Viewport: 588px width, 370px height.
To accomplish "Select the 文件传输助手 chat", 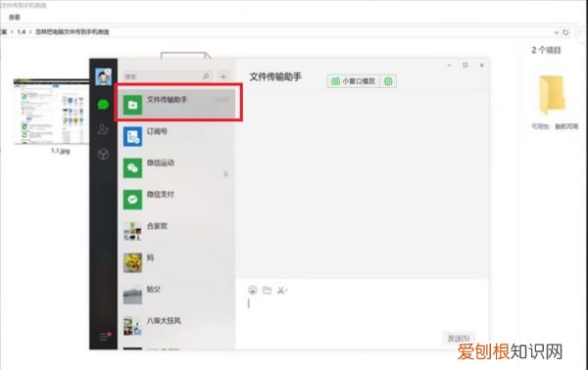I will tap(176, 104).
